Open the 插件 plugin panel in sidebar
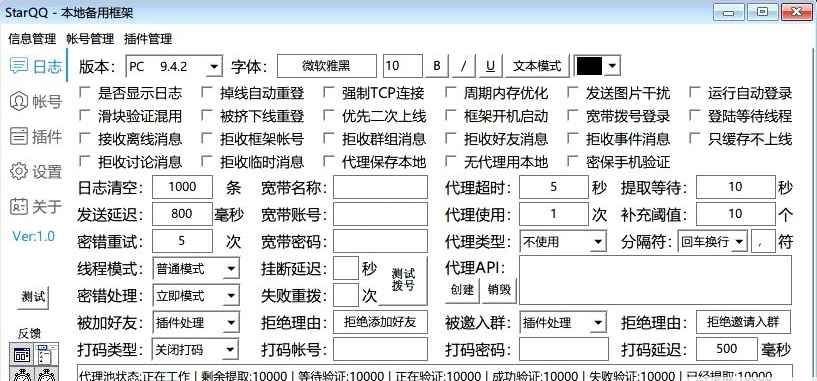The width and height of the screenshot is (817, 381). (36, 137)
